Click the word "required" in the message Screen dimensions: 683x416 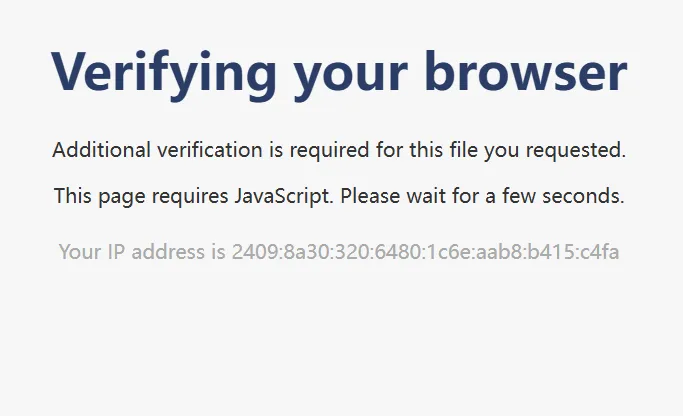tap(326, 151)
